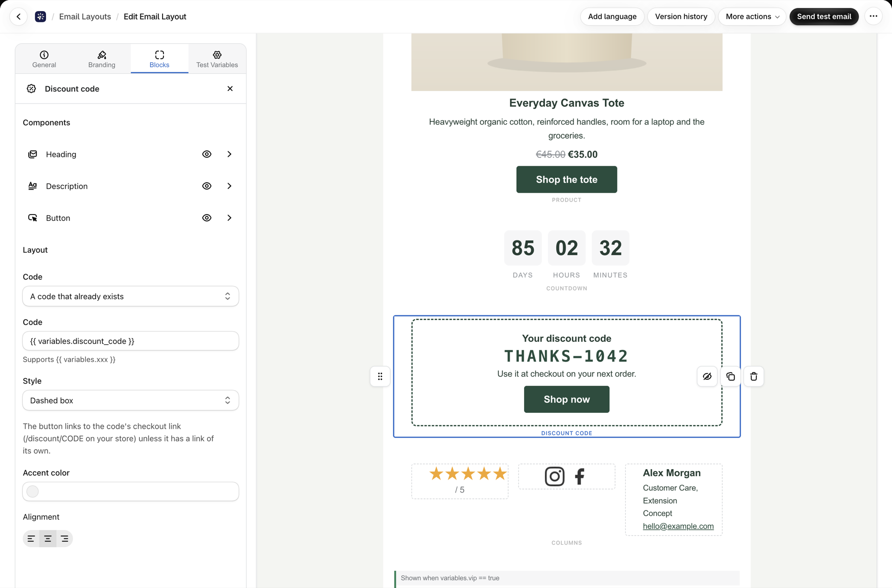Expand Button component settings
The image size is (892, 588).
point(230,218)
